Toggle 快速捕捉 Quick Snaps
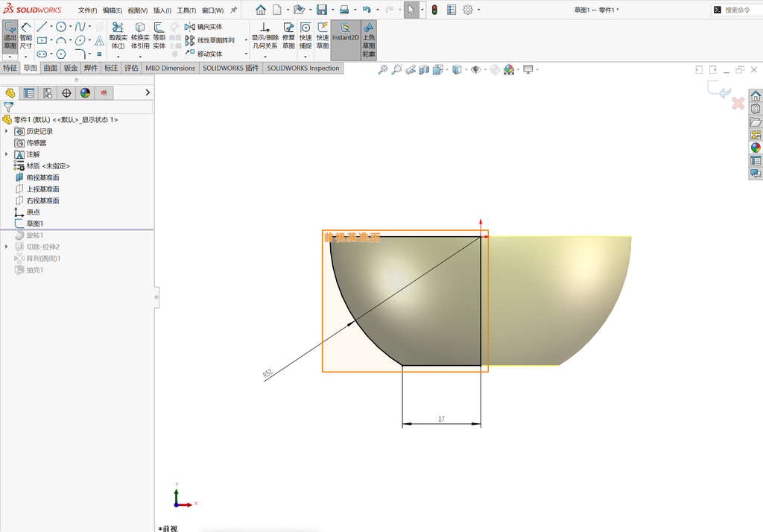The width and height of the screenshot is (763, 532). pyautogui.click(x=305, y=36)
